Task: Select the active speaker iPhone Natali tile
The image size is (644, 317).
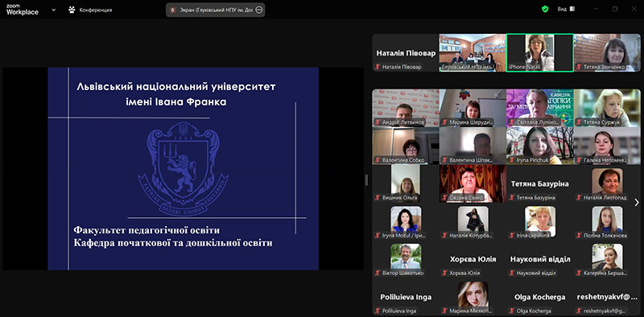Action: (x=539, y=52)
